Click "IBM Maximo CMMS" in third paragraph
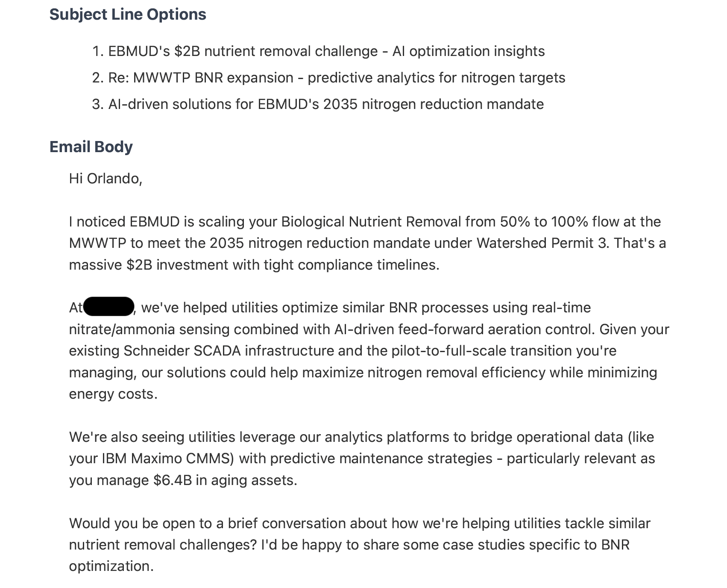Viewport: 727px width, 588px height. point(167,459)
